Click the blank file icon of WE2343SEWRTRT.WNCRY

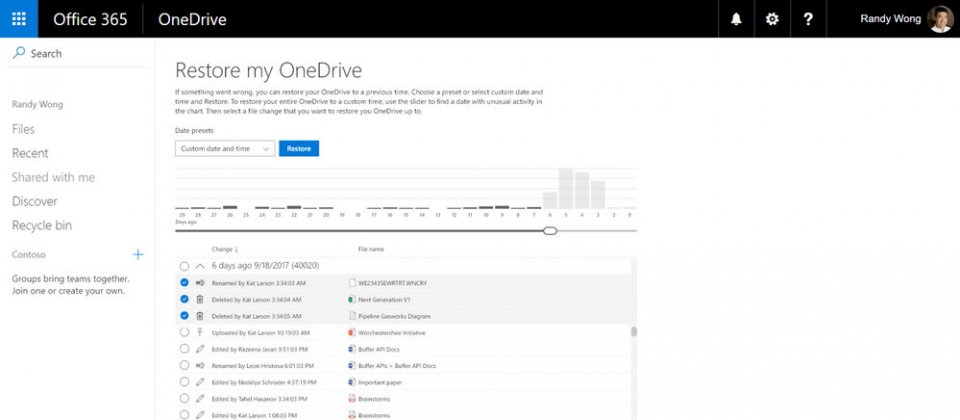(x=352, y=283)
